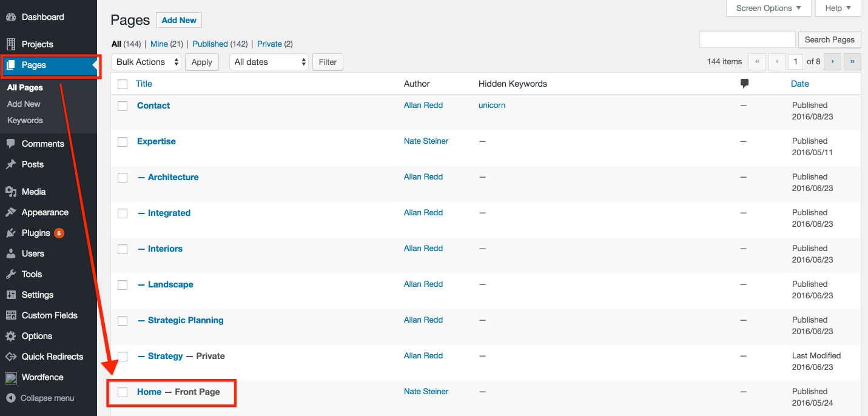
Task: Tick the checkbox for Contact page
Action: click(x=123, y=106)
